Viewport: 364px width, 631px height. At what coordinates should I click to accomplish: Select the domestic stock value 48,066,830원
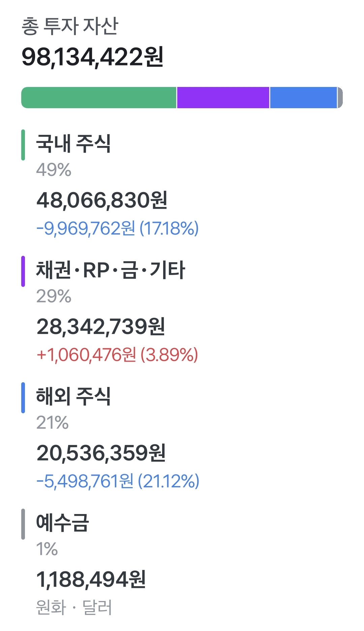pos(102,200)
